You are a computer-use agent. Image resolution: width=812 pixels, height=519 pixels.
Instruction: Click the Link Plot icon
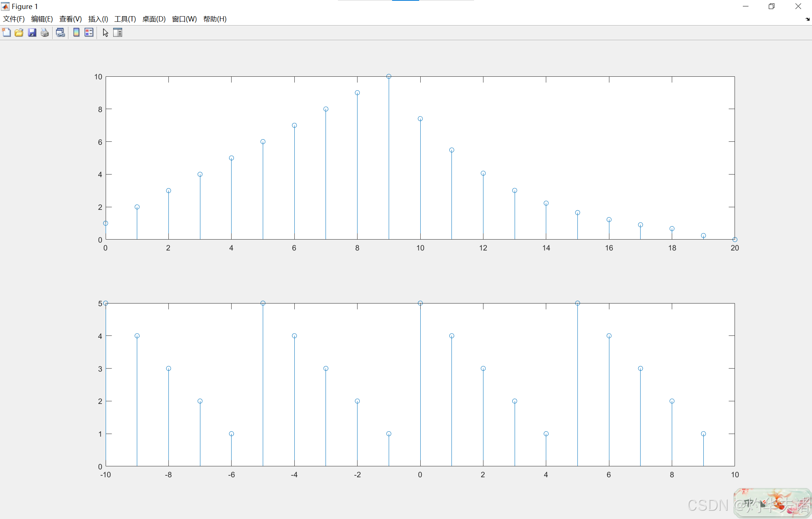point(60,33)
